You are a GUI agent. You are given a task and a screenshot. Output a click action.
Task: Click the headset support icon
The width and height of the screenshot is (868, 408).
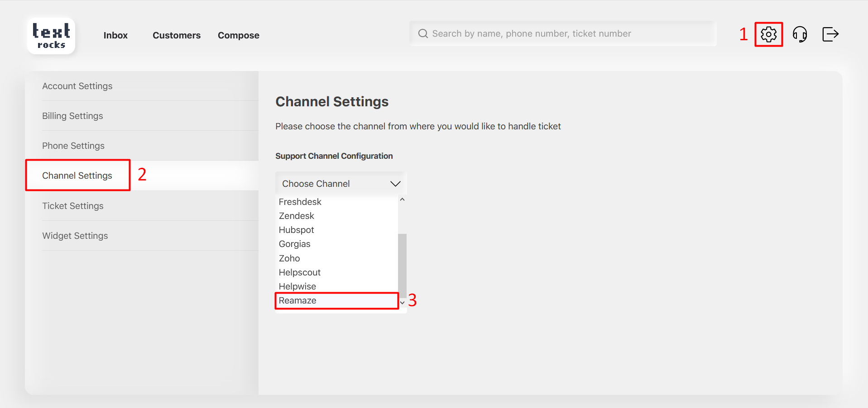(x=800, y=34)
